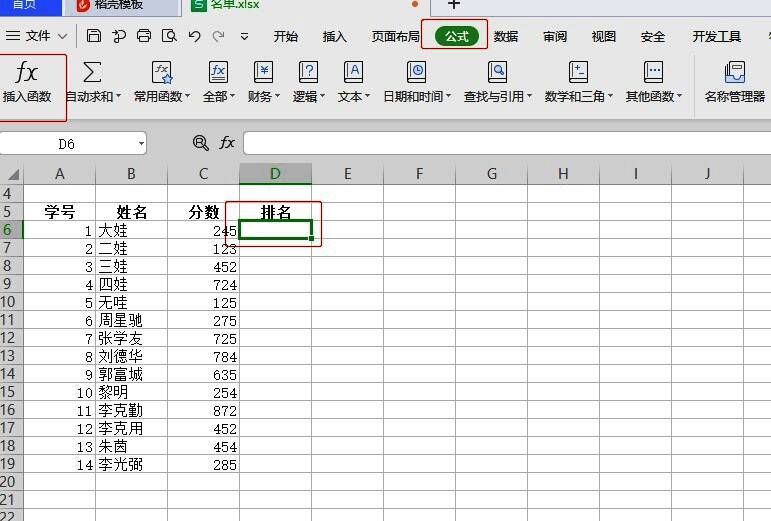Select column D header
The height and width of the screenshot is (521, 771).
point(275,174)
